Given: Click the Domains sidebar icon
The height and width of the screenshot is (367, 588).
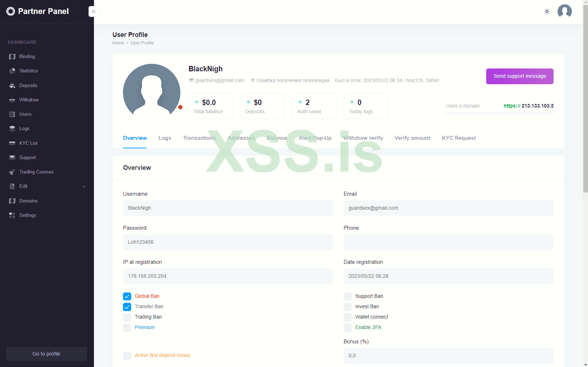Looking at the screenshot, I should [12, 201].
